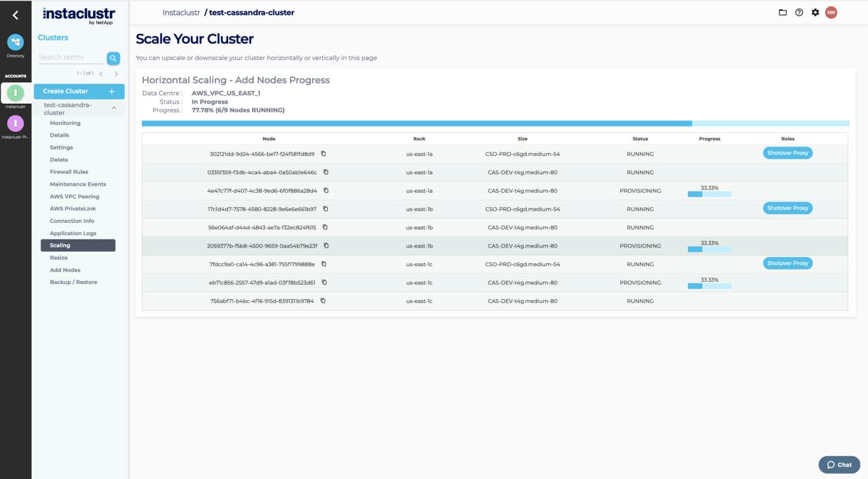Open the Firewall Rules section
Viewport: 868px width, 479px height.
tap(68, 171)
